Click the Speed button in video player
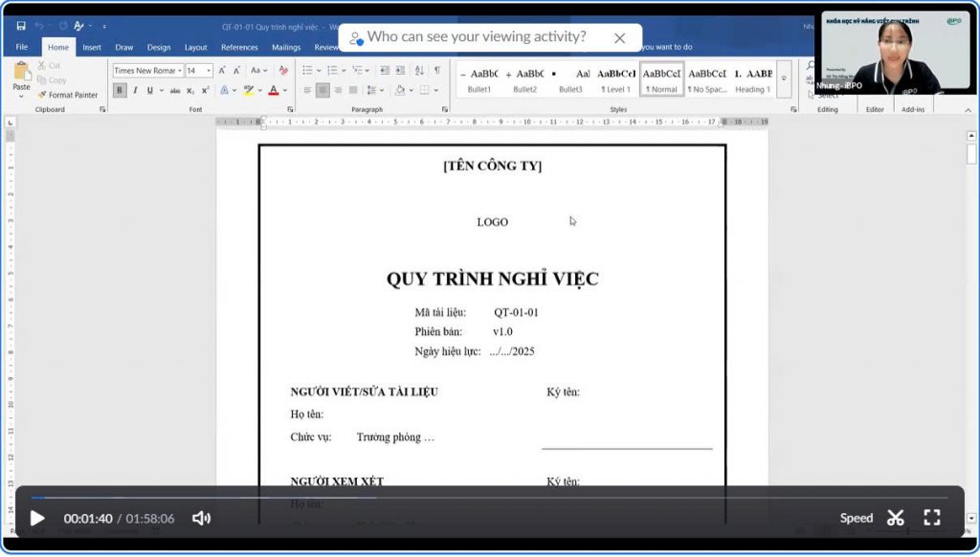The height and width of the screenshot is (557, 980). coord(856,518)
